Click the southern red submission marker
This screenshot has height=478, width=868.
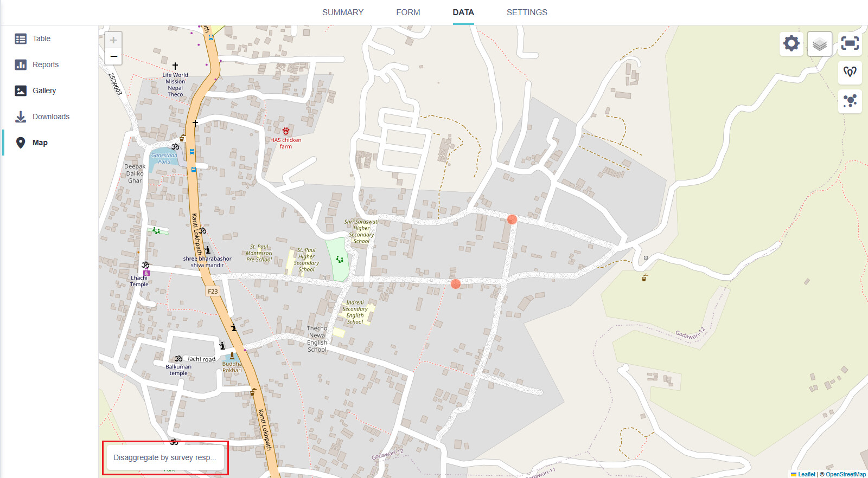[x=456, y=284]
